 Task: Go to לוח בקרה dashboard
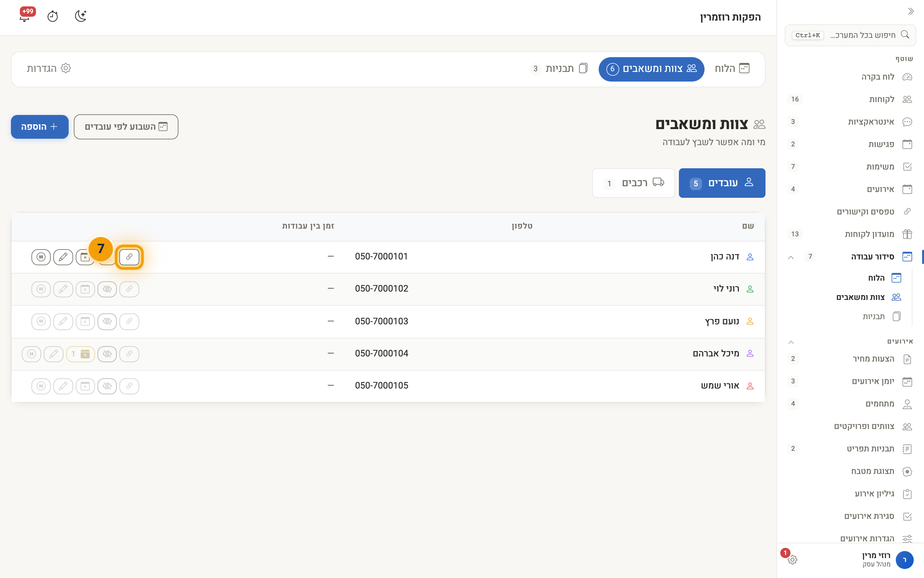[x=850, y=77]
